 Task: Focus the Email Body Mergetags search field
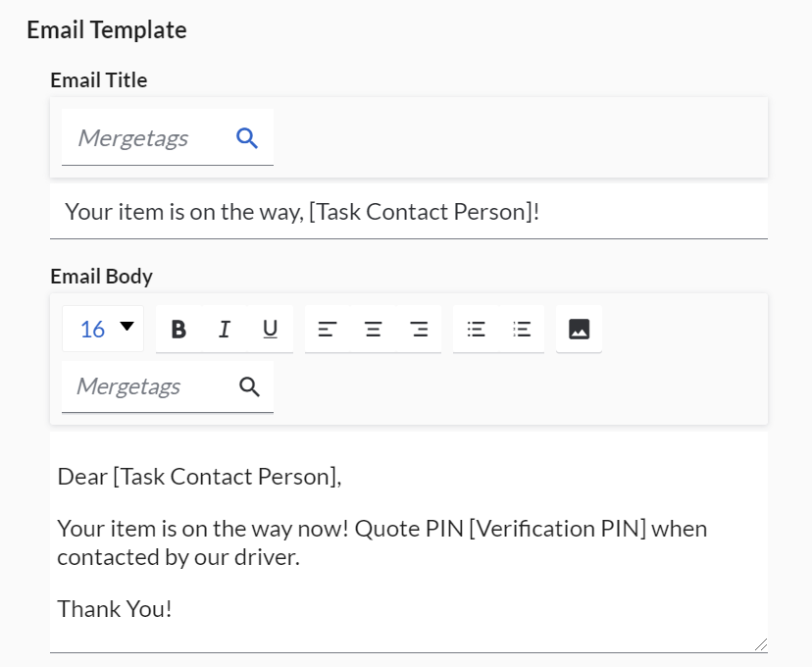[147, 386]
